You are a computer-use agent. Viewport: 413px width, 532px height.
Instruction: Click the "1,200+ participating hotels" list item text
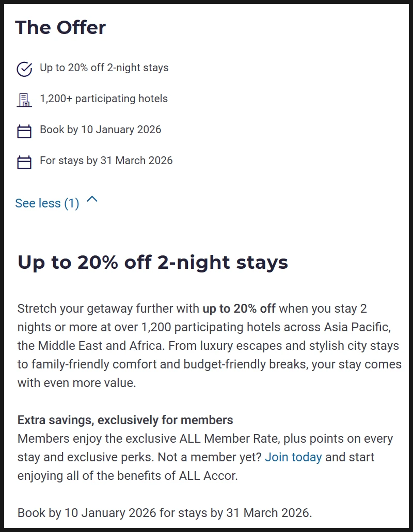click(x=104, y=99)
